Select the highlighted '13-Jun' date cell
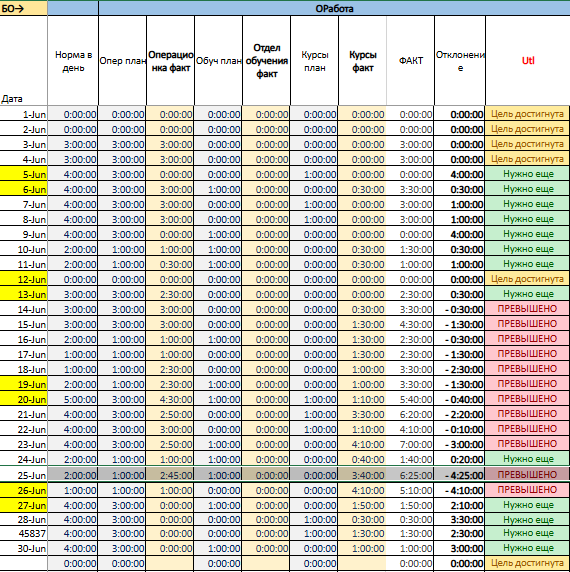The image size is (570, 572). point(24,294)
